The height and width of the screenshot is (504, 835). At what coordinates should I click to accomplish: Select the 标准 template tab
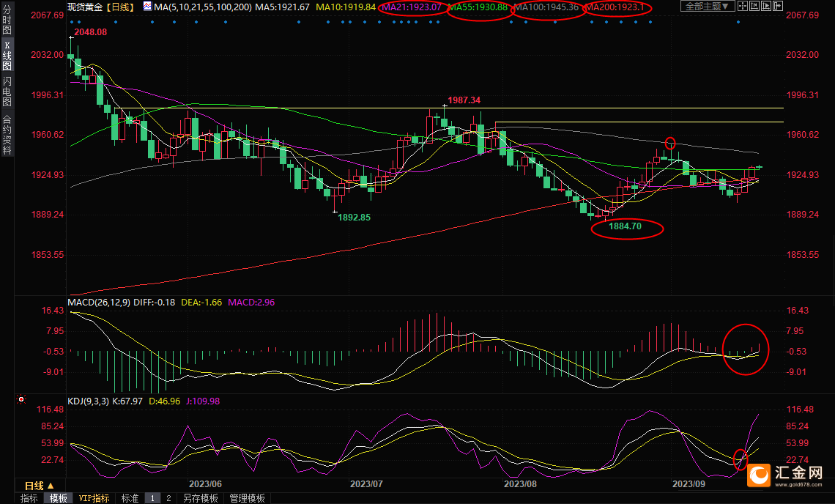[x=130, y=498]
